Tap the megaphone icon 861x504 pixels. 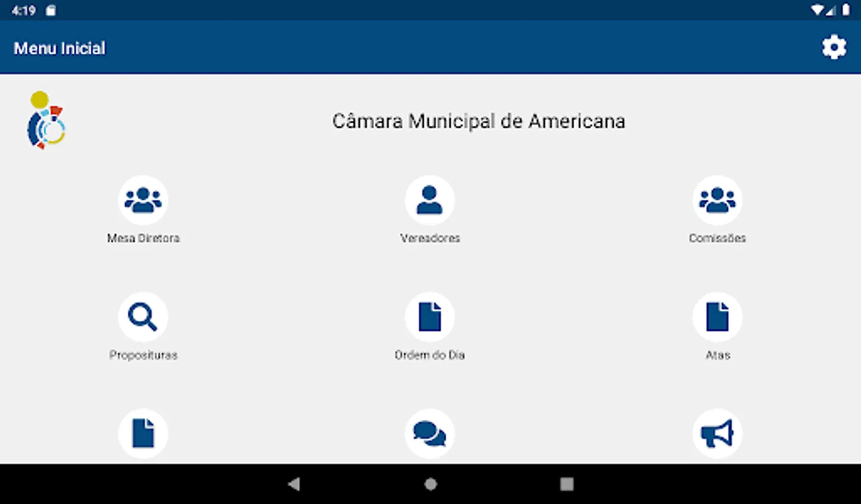point(717,434)
